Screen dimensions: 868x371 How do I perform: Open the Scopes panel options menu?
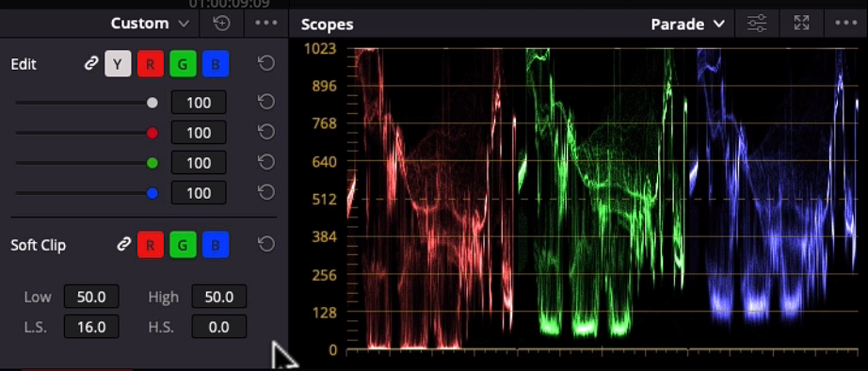(x=845, y=24)
